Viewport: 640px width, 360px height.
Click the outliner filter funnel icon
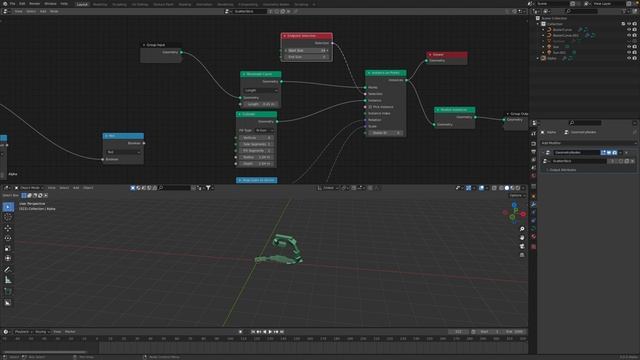pos(625,11)
